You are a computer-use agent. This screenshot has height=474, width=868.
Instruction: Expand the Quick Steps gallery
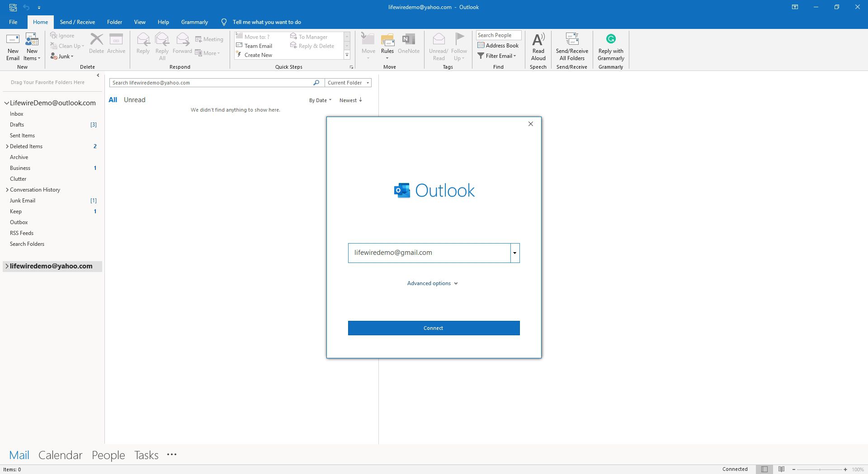[347, 55]
